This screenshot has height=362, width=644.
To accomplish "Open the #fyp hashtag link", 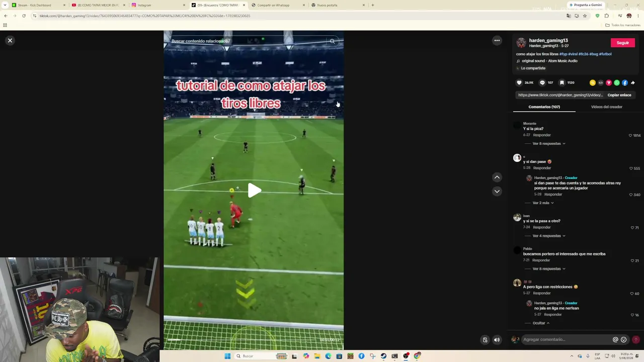I will coord(563,54).
